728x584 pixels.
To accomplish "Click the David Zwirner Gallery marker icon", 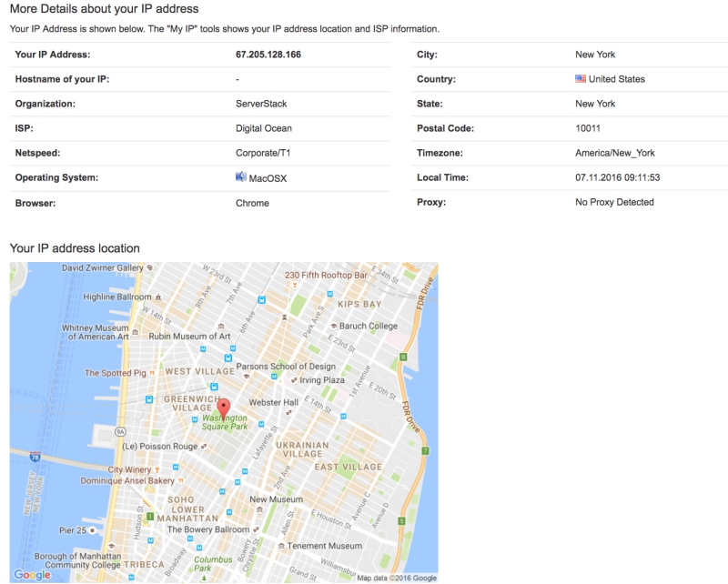I will [x=149, y=267].
